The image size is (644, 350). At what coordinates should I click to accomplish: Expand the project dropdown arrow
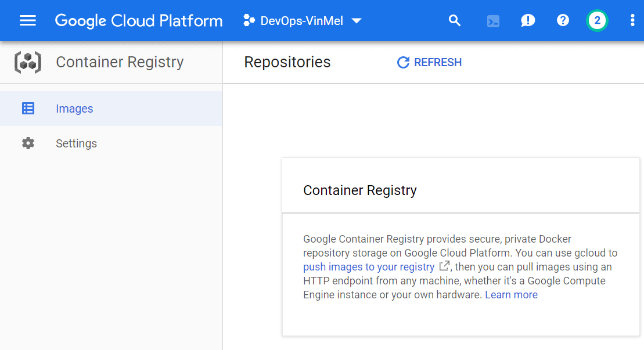(357, 21)
